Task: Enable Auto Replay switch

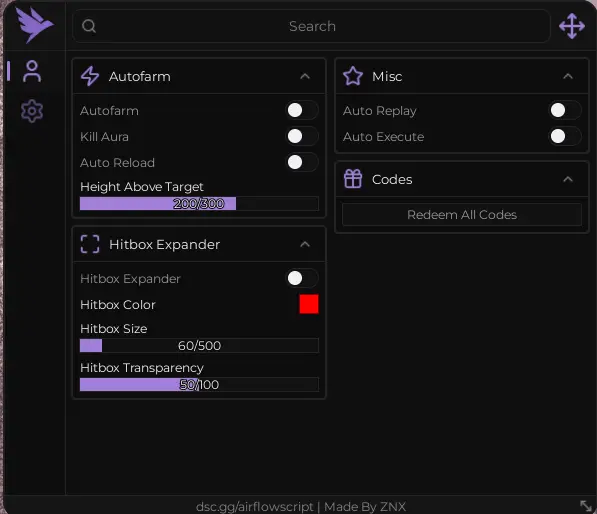Action: (x=565, y=110)
